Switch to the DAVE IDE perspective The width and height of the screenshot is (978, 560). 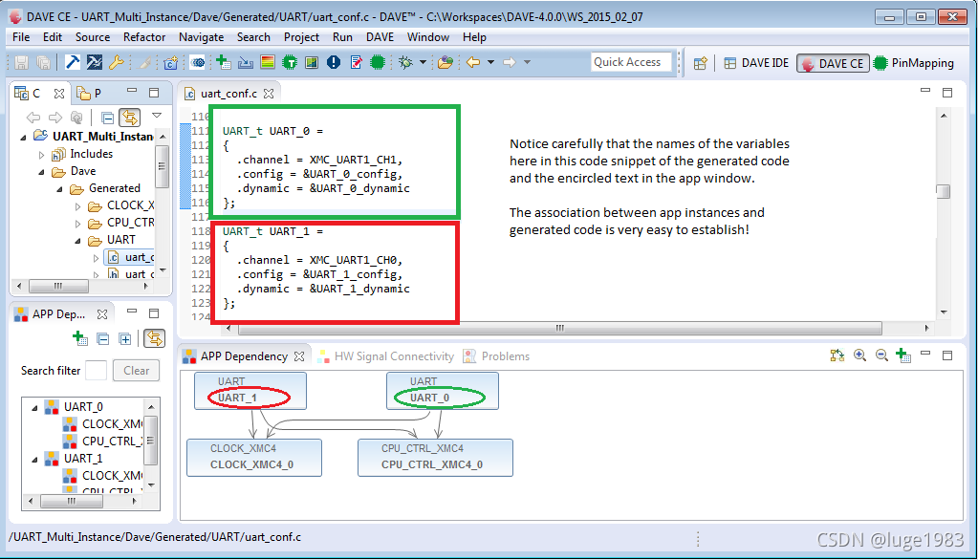(x=756, y=63)
